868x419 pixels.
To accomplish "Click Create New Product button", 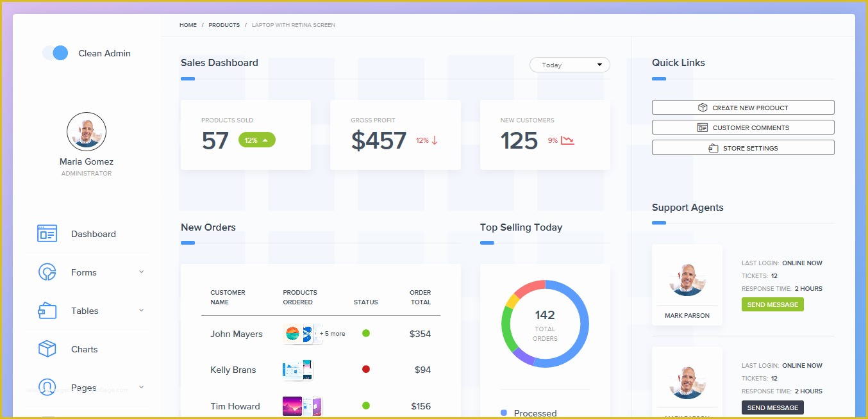I will pos(743,108).
